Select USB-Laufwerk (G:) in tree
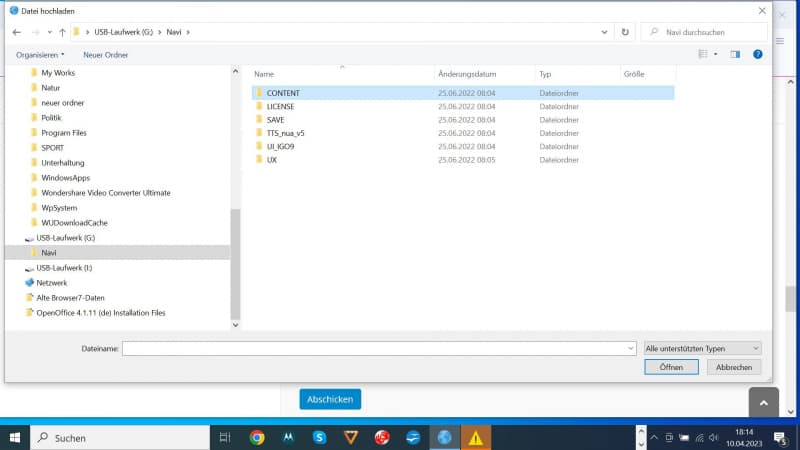Screen dimensions: 800x450 click(x=65, y=238)
